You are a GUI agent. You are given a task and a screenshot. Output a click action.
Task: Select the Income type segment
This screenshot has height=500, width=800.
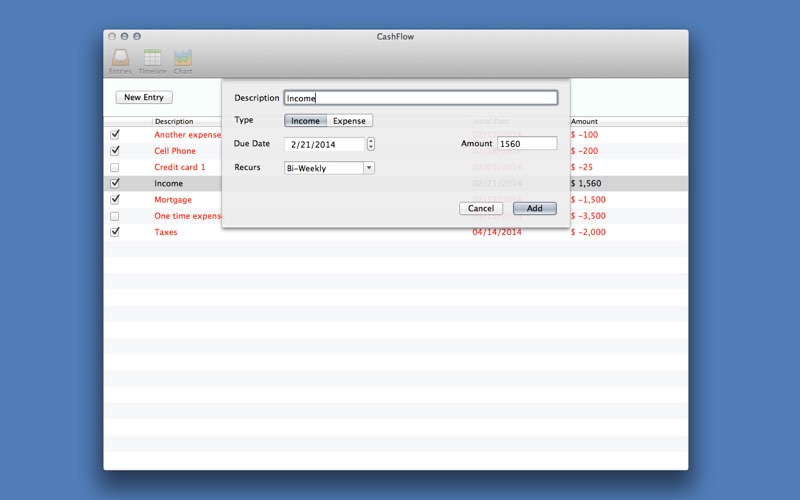(306, 121)
